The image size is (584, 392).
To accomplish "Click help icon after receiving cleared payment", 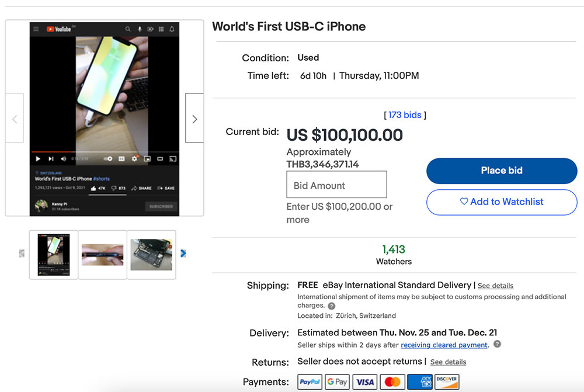I will (497, 344).
